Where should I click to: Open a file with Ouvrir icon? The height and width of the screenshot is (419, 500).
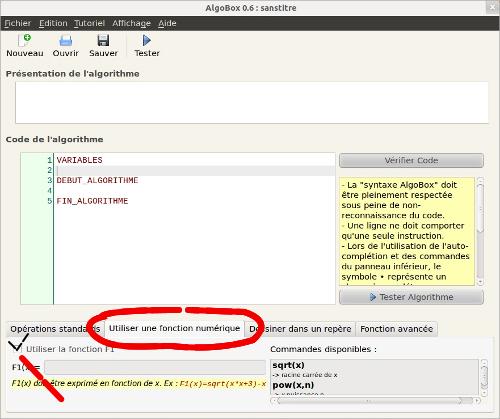pyautogui.click(x=66, y=41)
